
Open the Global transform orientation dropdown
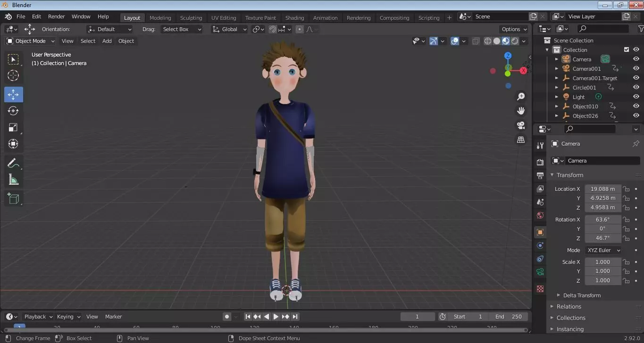tap(229, 29)
